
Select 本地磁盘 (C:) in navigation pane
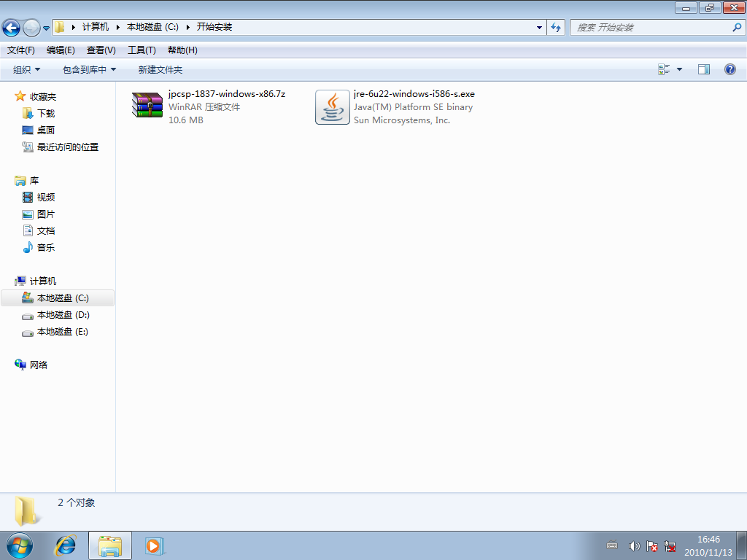click(x=58, y=298)
